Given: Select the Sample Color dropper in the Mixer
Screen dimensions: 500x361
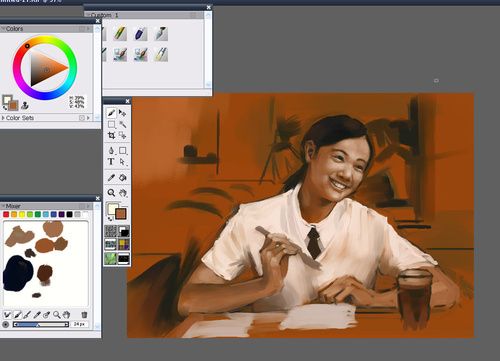Looking at the screenshot, I should pyautogui.click(x=37, y=314).
